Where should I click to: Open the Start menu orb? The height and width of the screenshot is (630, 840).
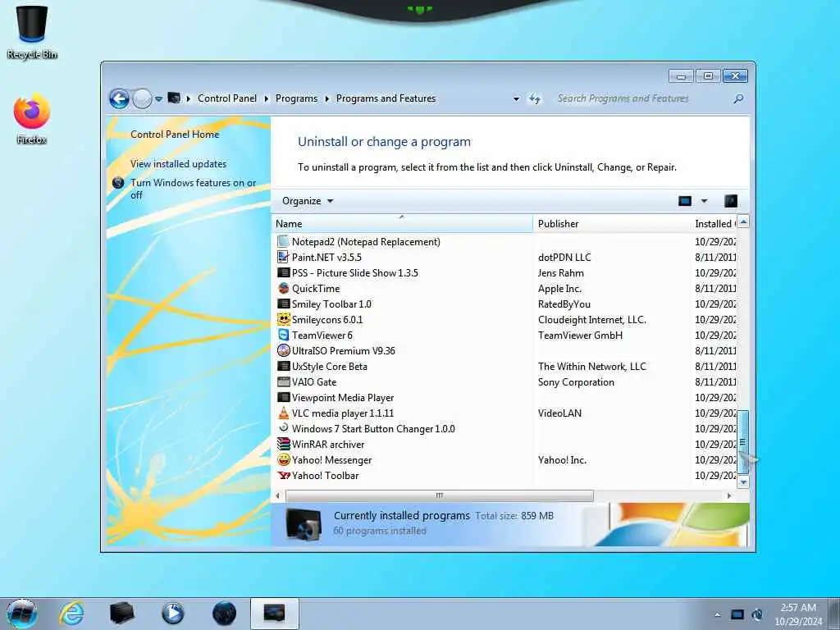pyautogui.click(x=22, y=614)
